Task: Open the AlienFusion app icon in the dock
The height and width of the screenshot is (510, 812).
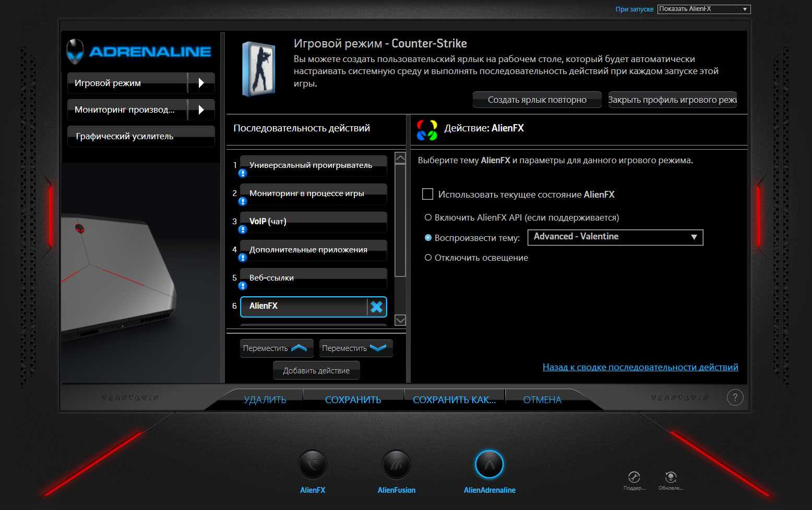Action: pos(396,464)
